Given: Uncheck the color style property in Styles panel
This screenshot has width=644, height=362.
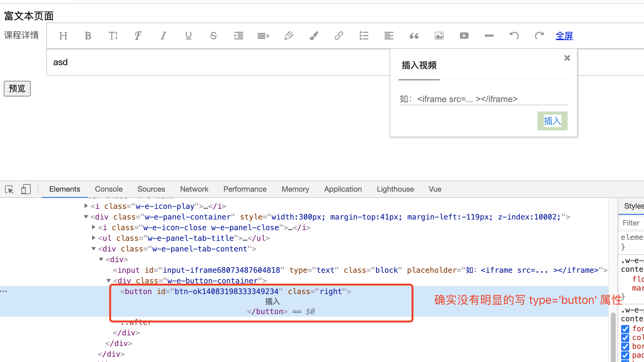Looking at the screenshot, I should coord(625,338).
